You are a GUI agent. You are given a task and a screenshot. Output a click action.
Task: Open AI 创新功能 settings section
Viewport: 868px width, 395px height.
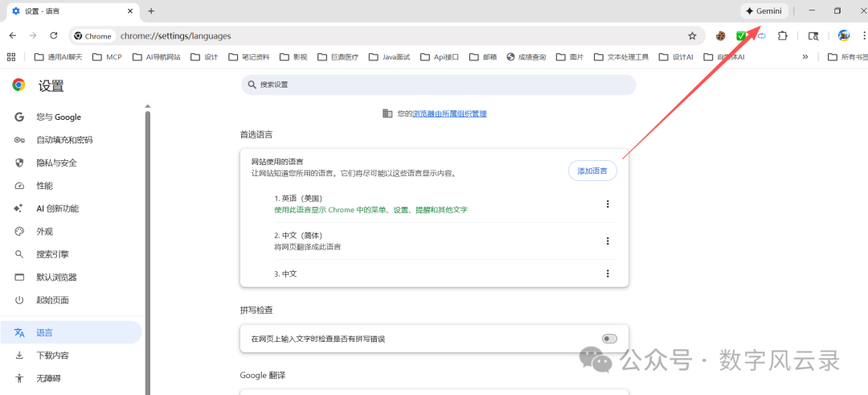[x=58, y=209]
